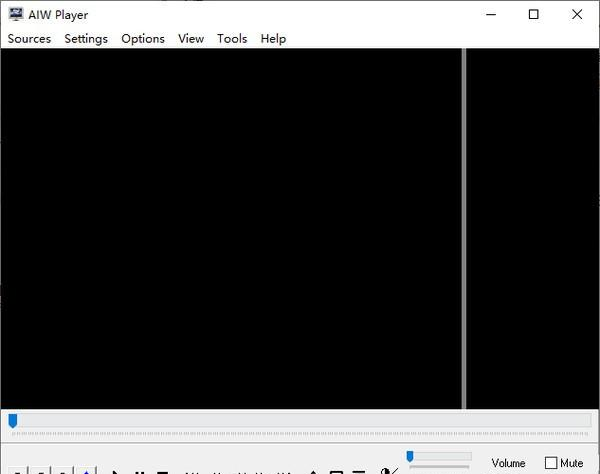Screen dimensions: 600x474
Task: Click the playback seek bar handle
Action: [13, 421]
